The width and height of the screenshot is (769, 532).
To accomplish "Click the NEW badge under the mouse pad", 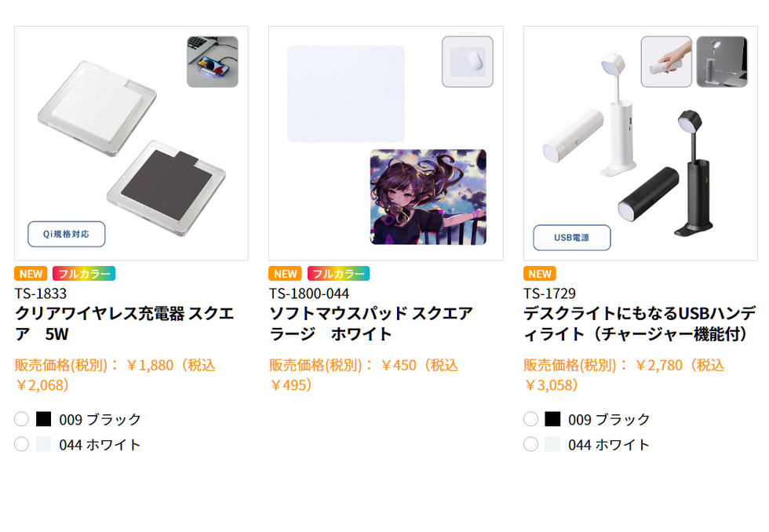I will point(286,274).
